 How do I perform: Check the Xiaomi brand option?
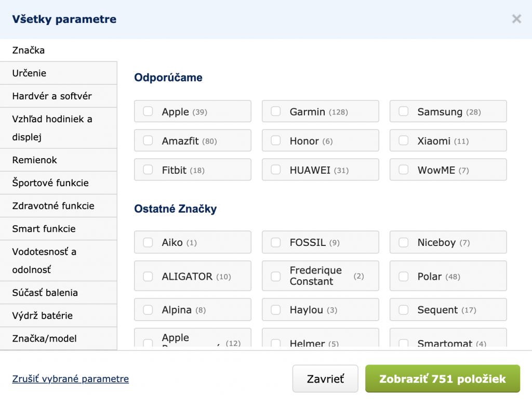pos(404,141)
